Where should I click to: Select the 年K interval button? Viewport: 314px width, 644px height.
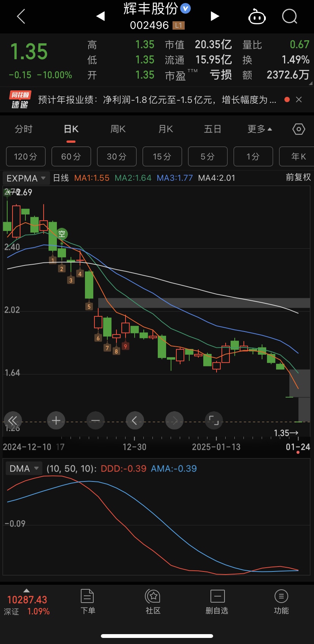click(x=297, y=156)
